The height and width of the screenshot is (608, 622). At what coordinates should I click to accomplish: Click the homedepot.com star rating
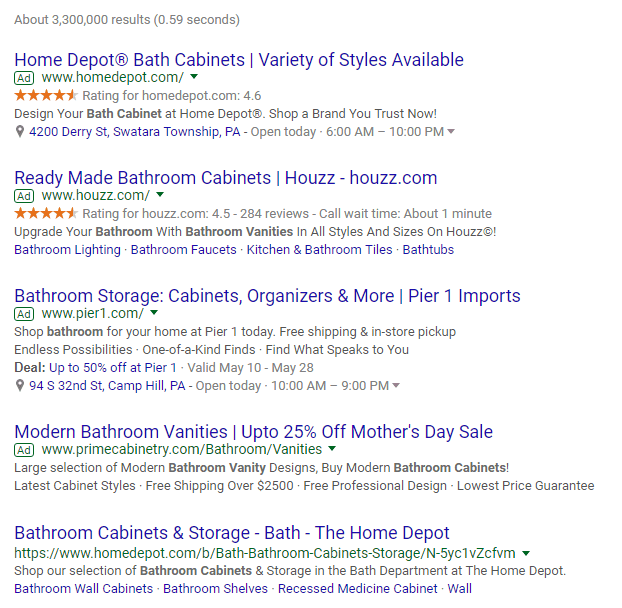pyautogui.click(x=45, y=96)
